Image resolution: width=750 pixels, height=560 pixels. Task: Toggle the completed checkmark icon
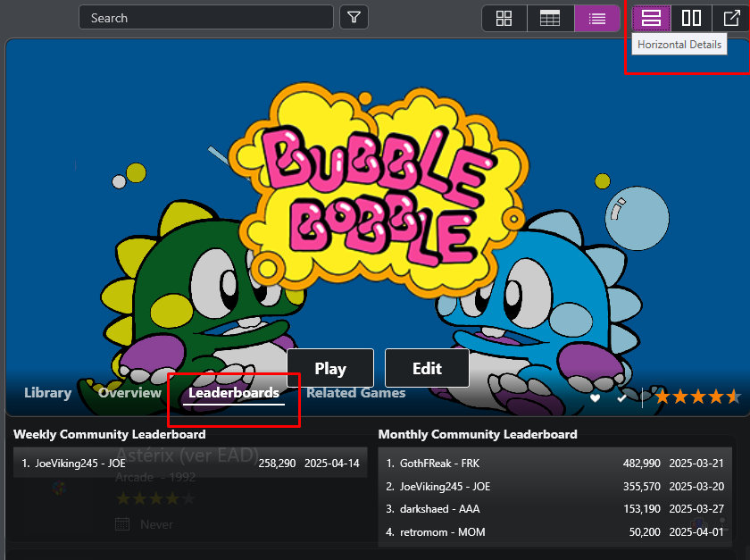click(x=621, y=397)
